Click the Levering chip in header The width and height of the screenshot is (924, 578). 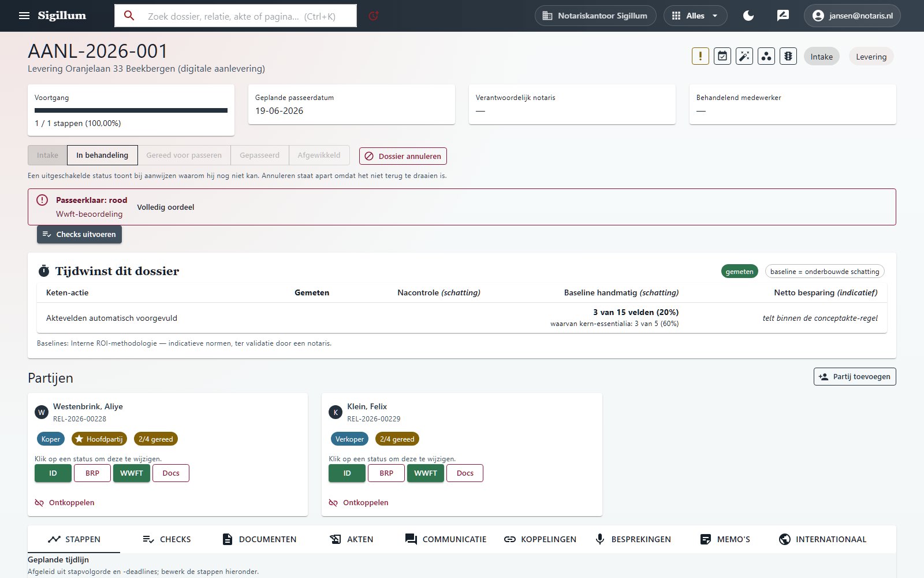871,56
